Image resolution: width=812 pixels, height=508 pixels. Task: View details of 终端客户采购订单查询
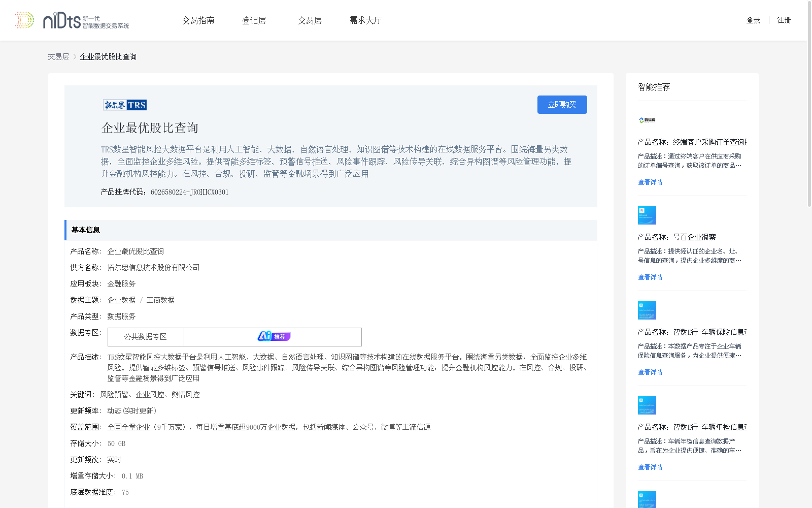pos(650,182)
